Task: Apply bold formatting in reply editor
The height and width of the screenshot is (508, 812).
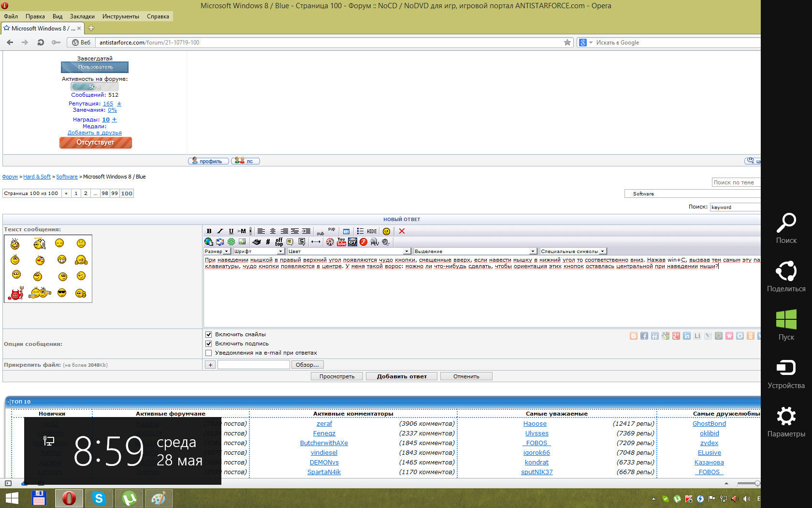Action: [x=209, y=231]
